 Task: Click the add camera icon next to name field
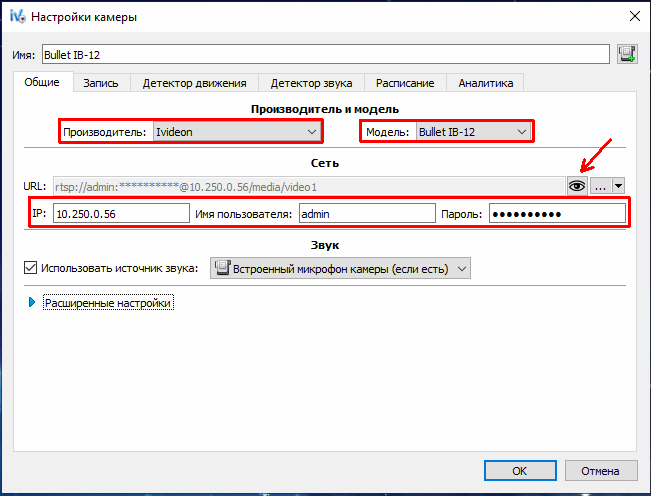pos(627,54)
